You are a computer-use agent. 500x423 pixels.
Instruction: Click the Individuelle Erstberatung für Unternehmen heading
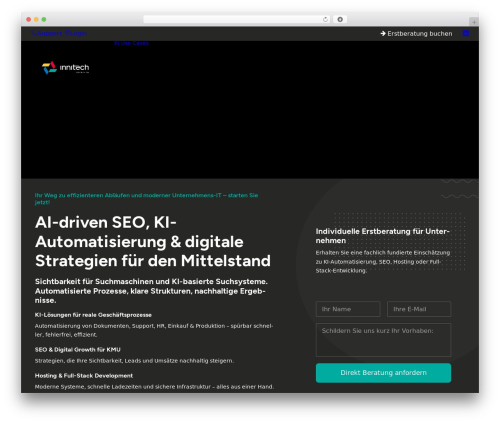pyautogui.click(x=383, y=236)
